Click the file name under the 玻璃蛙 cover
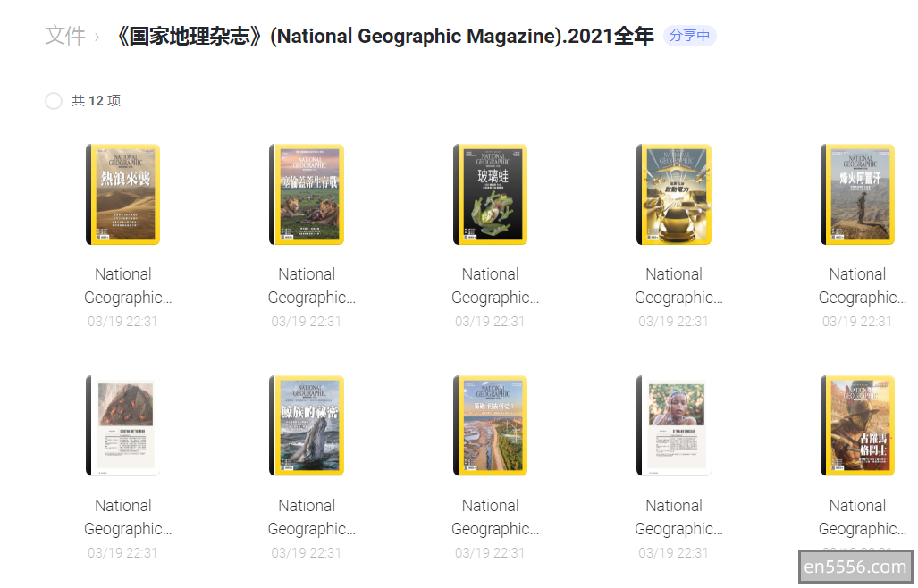This screenshot has width=918, height=588. coord(495,286)
